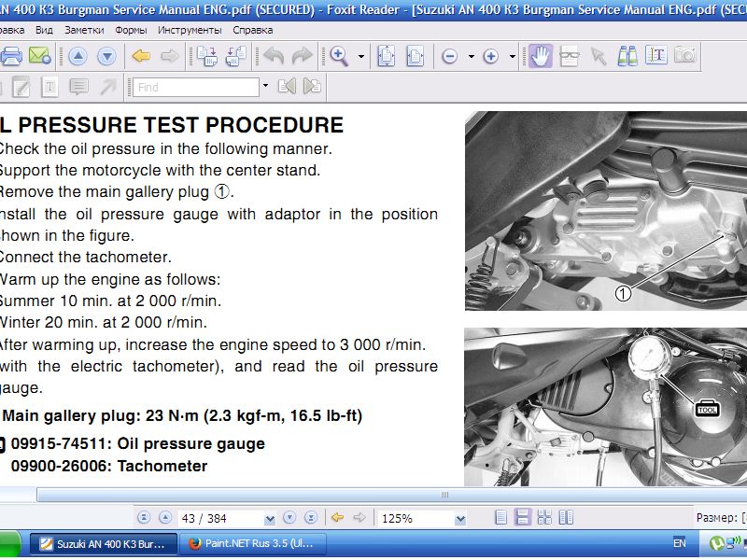747x560 pixels.
Task: Jump to last page in the status bar
Action: [311, 518]
